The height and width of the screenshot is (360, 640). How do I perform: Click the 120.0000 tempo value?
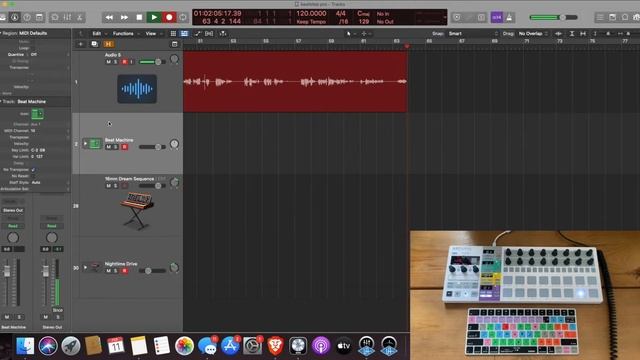click(311, 13)
